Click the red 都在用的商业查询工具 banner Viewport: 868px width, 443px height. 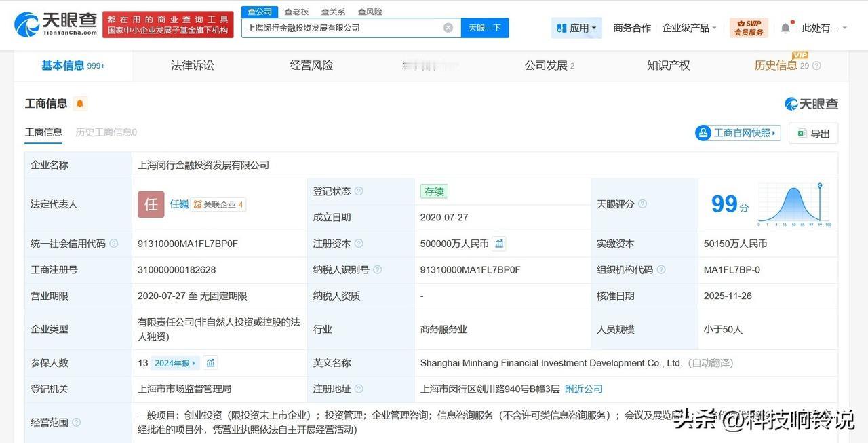(168, 24)
